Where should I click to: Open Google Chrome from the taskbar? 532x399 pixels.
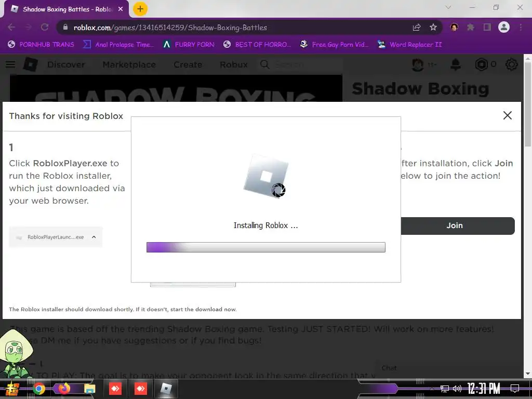pyautogui.click(x=38, y=389)
